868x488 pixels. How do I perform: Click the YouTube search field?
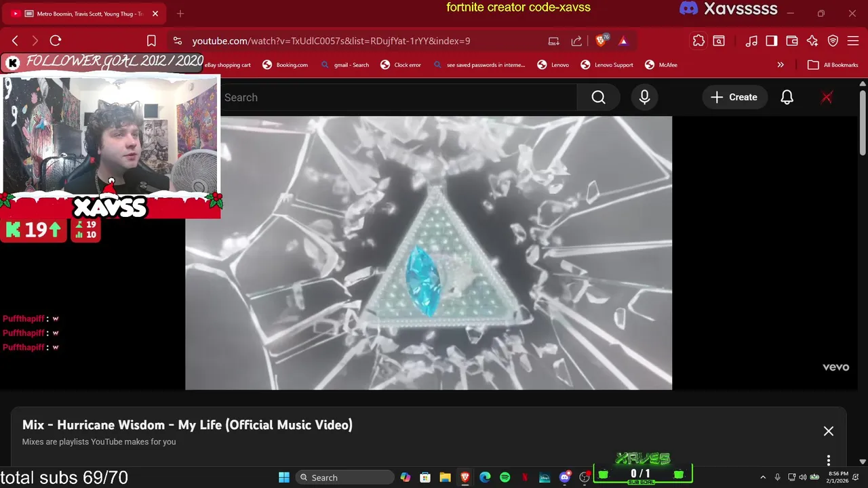click(x=400, y=98)
